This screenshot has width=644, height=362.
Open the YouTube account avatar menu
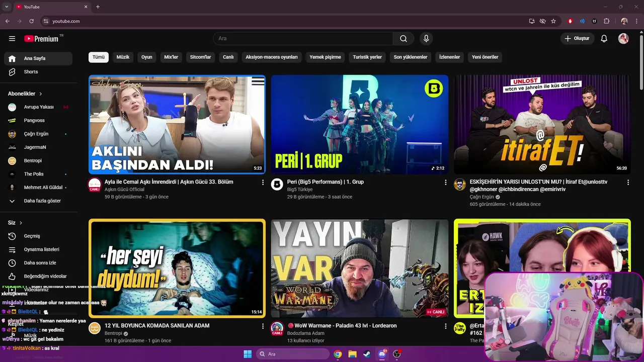tap(623, 39)
